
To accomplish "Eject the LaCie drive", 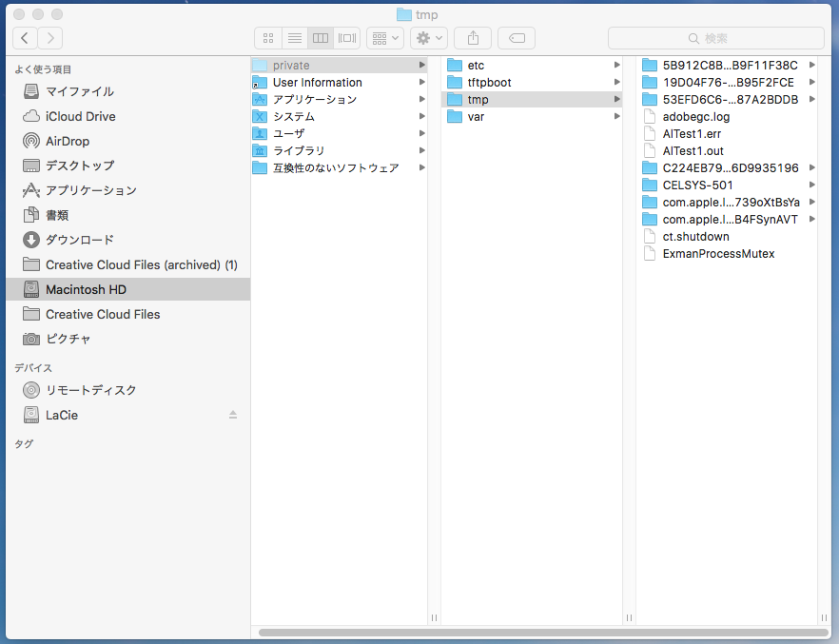I will 233,415.
